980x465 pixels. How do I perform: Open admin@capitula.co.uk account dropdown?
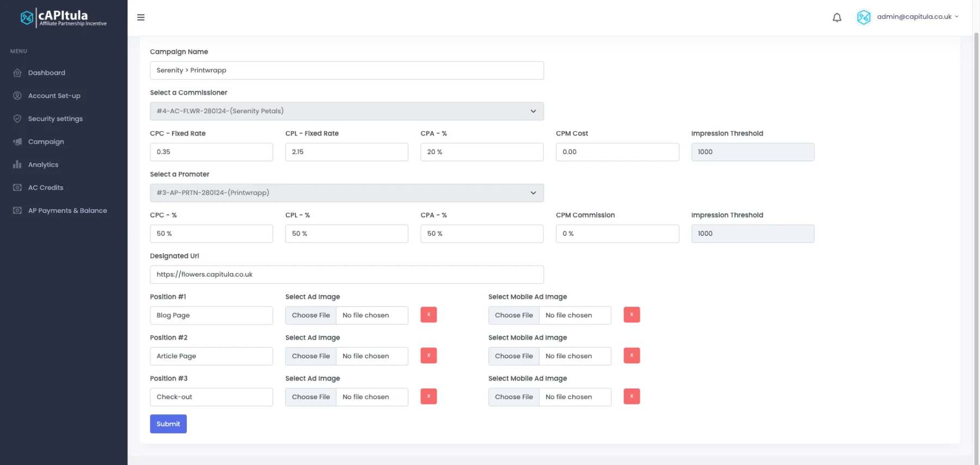coord(917,17)
